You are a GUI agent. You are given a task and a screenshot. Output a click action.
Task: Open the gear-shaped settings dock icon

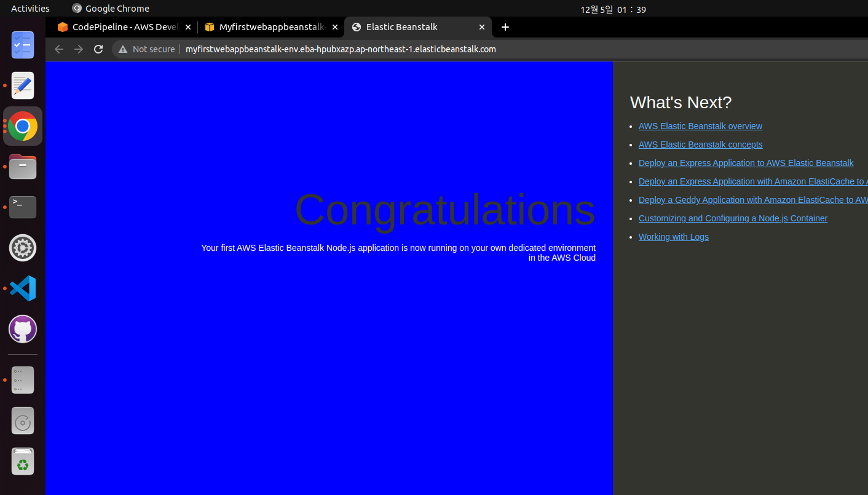point(23,248)
